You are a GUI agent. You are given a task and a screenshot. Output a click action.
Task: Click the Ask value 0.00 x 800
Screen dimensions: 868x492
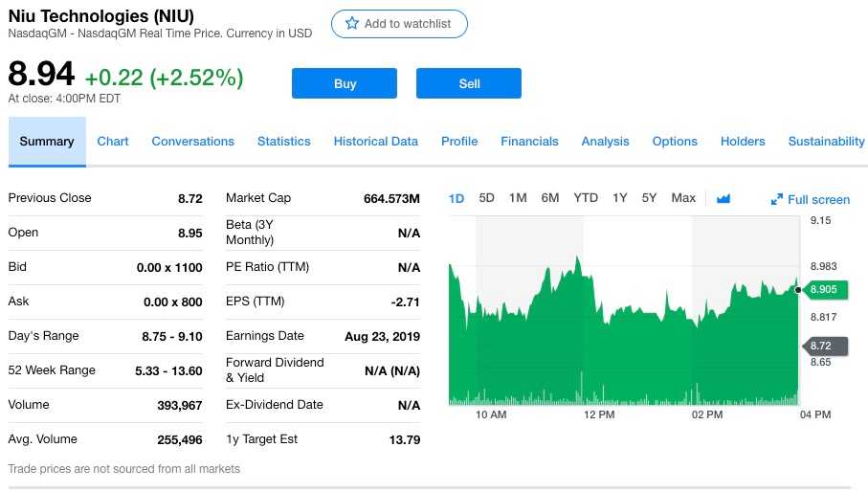(172, 302)
